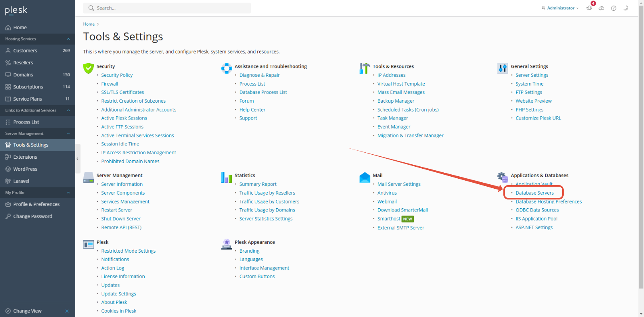Open the Restart Server link
644x317 pixels.
pyautogui.click(x=116, y=210)
